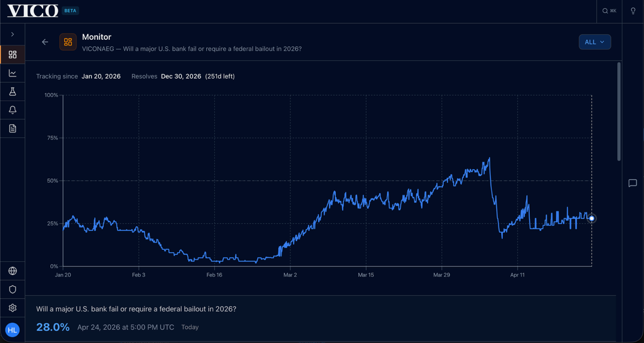Click the Mar 2 x-axis label
Screen dimensions: 644x343
pyautogui.click(x=290, y=275)
